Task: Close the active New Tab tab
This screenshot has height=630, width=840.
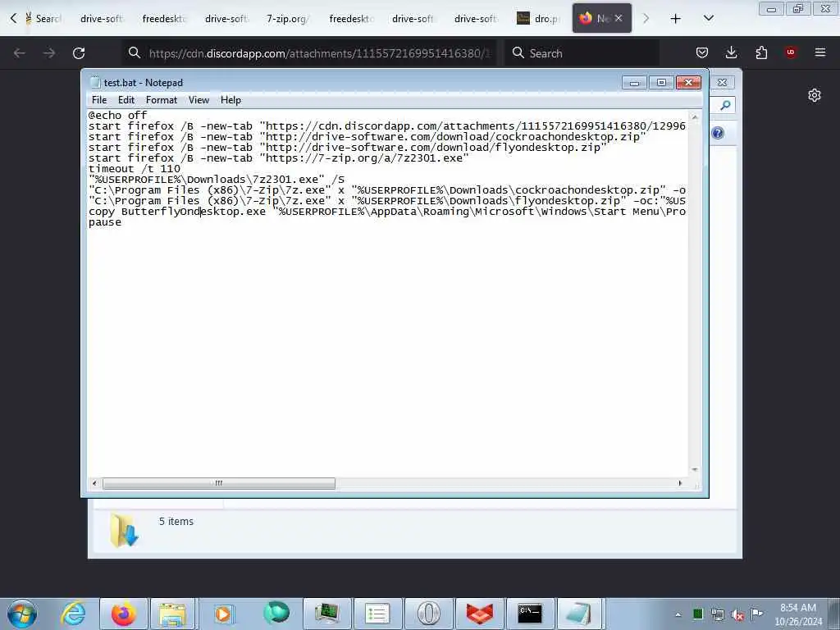Action: 619,18
